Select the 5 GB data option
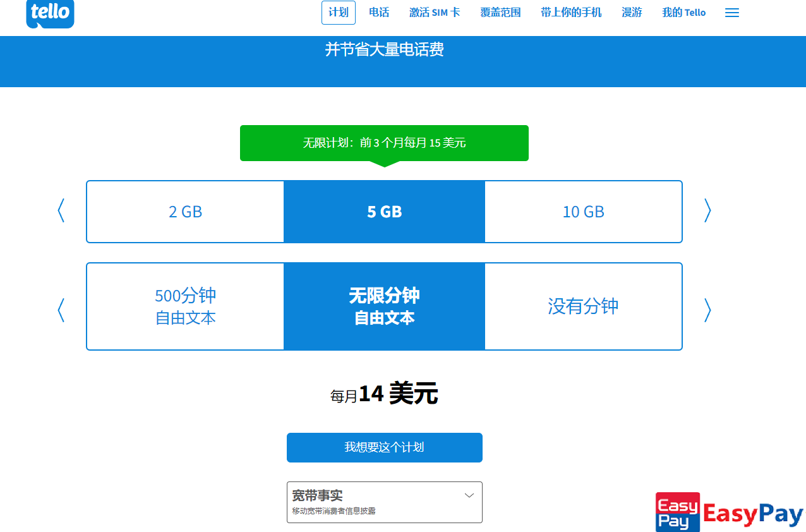806x532 pixels. 385,212
